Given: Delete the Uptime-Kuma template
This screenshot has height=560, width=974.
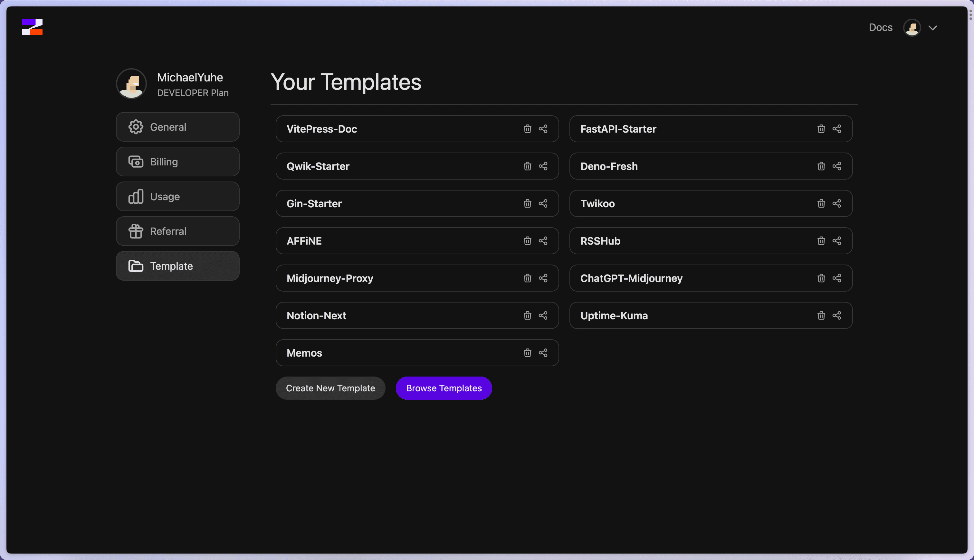Looking at the screenshot, I should click(821, 315).
